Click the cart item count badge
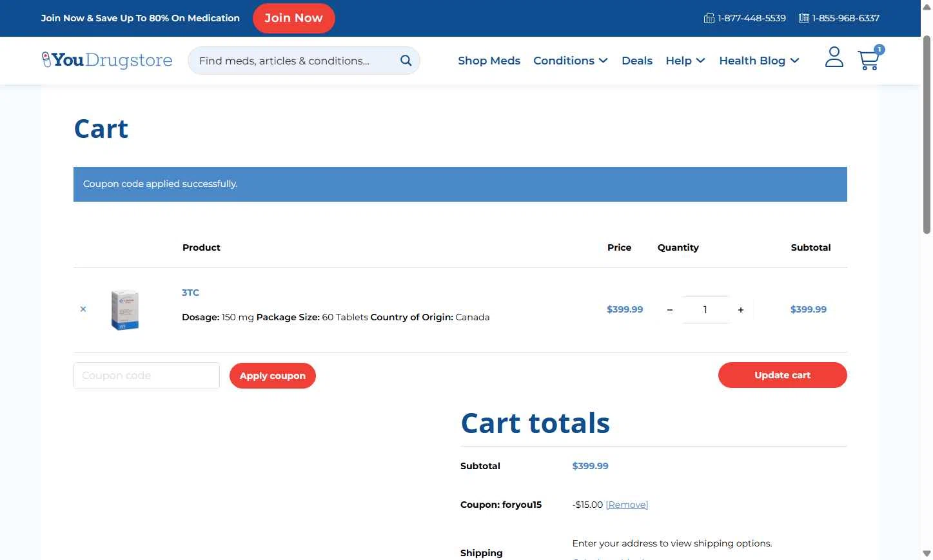Screen dimensions: 933x560 point(879,50)
